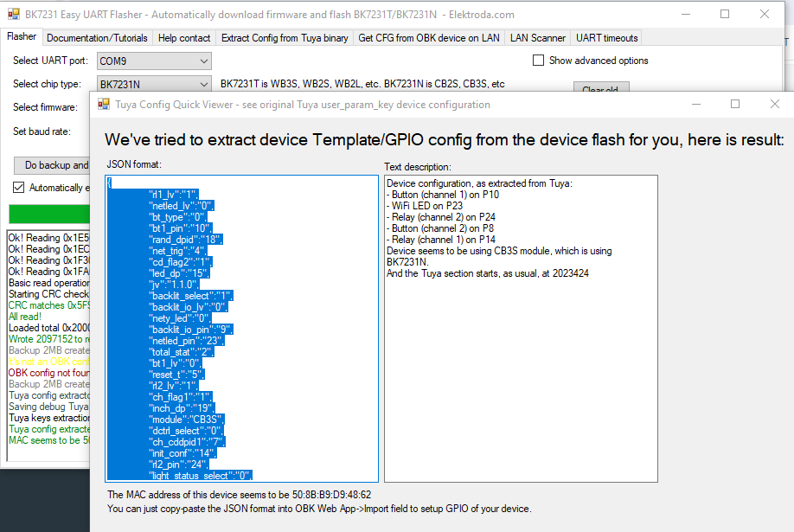Click the Clear old button

[x=601, y=87]
